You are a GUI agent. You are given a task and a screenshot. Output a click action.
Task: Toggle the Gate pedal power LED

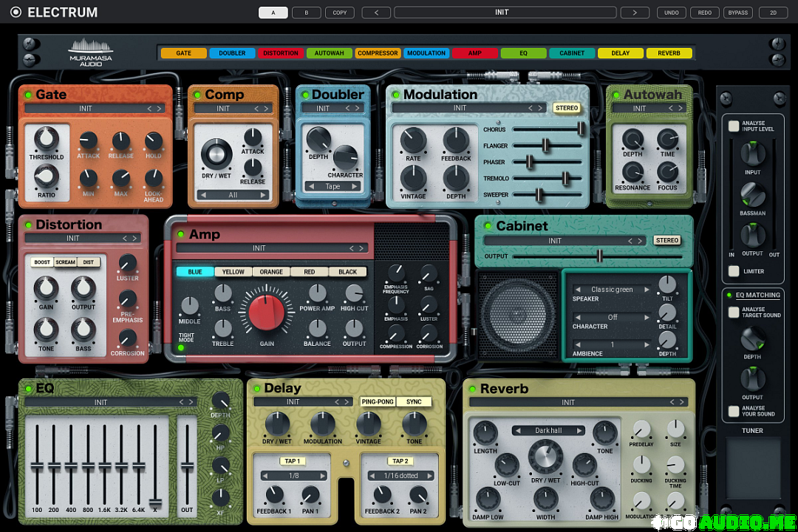[x=29, y=95]
